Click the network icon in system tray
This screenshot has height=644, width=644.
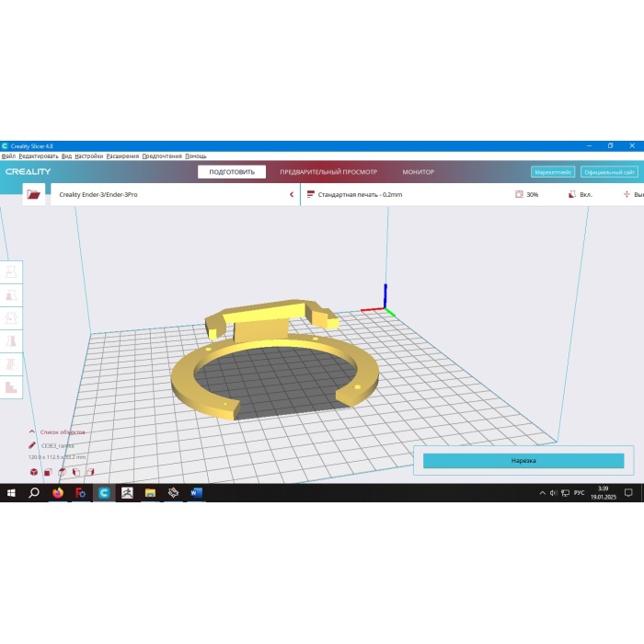565,492
